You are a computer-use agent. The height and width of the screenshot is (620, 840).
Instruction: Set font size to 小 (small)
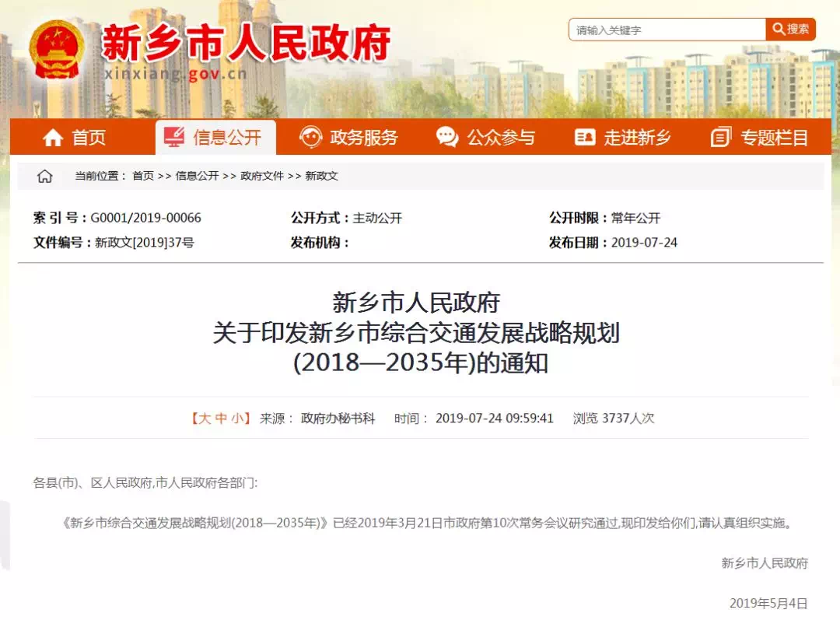237,419
